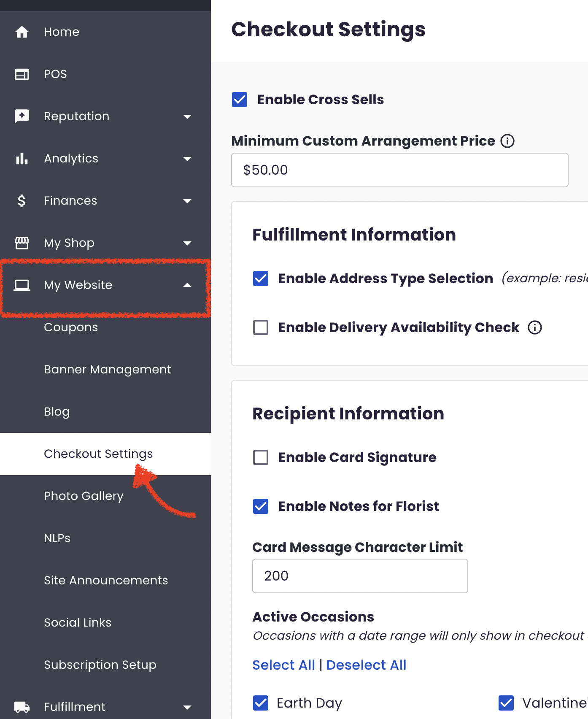588x719 pixels.
Task: Click the My Shop storefront icon
Action: (x=22, y=243)
